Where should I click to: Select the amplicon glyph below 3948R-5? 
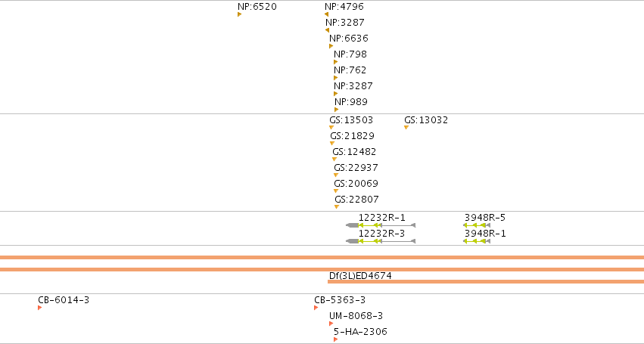click(477, 225)
